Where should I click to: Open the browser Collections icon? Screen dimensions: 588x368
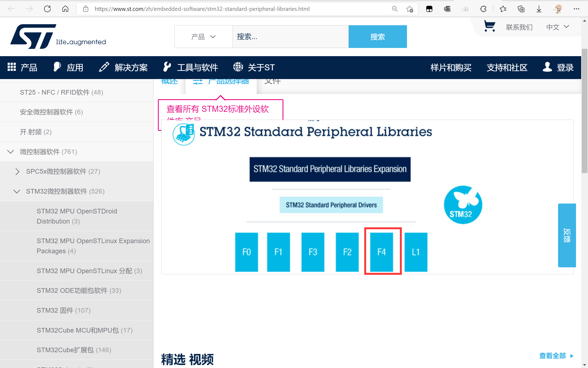(521, 9)
